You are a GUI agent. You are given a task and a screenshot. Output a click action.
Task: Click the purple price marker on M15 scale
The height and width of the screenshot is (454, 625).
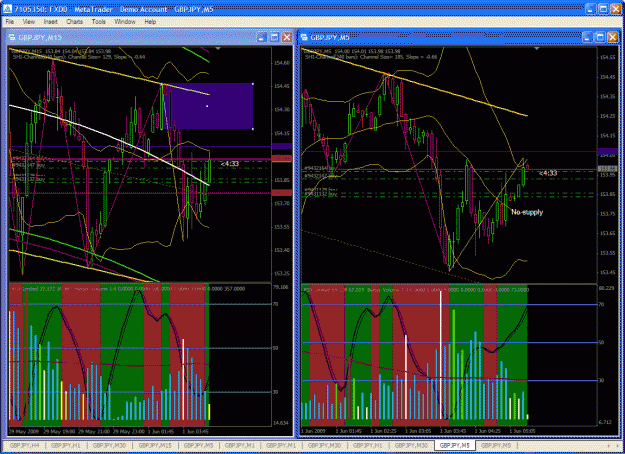[282, 146]
